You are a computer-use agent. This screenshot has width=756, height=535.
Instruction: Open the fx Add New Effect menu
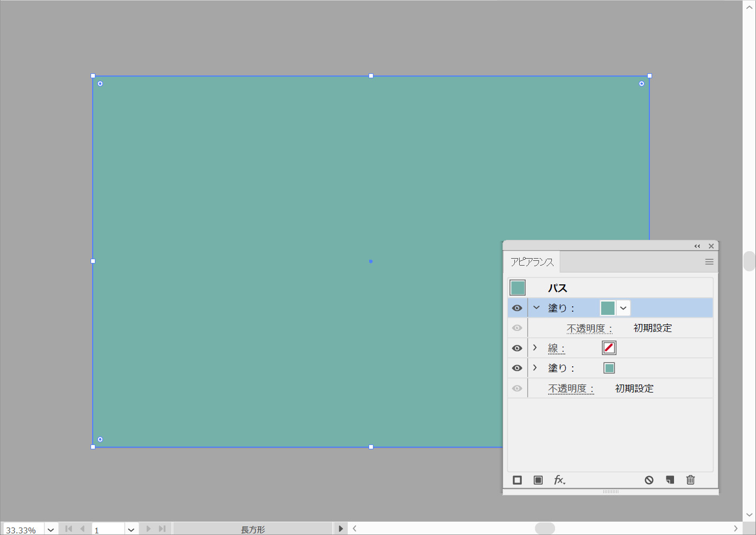pos(559,480)
